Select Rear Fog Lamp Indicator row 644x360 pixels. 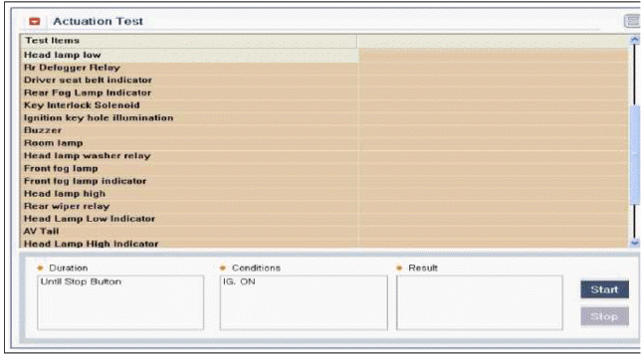pos(324,92)
